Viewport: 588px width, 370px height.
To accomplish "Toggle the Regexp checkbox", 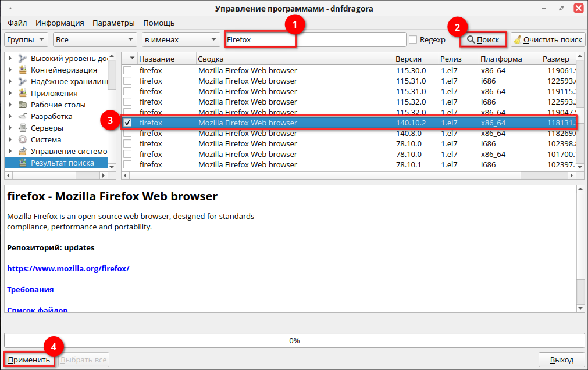I will pyautogui.click(x=413, y=39).
